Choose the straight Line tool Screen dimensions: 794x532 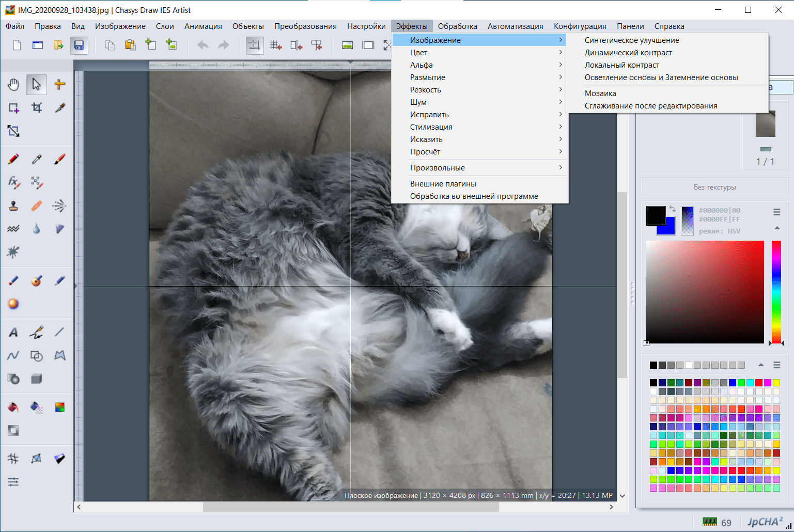point(60,332)
